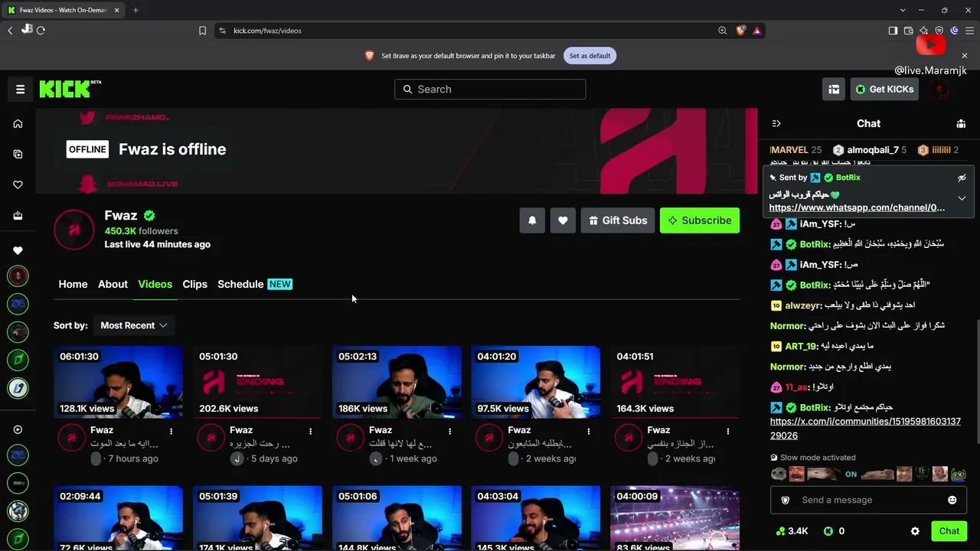The height and width of the screenshot is (551, 980).
Task: Click the play-circle icon in left sidebar
Action: 18,429
